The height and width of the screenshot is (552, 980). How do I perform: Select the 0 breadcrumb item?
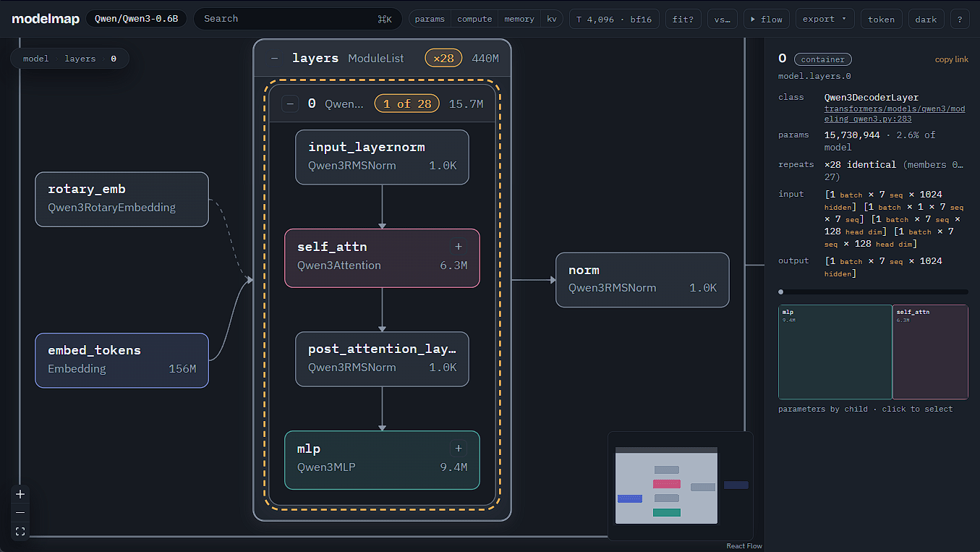pyautogui.click(x=114, y=59)
